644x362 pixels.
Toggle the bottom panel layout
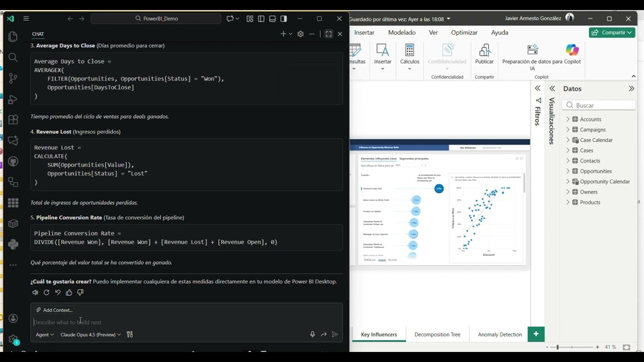click(x=272, y=19)
